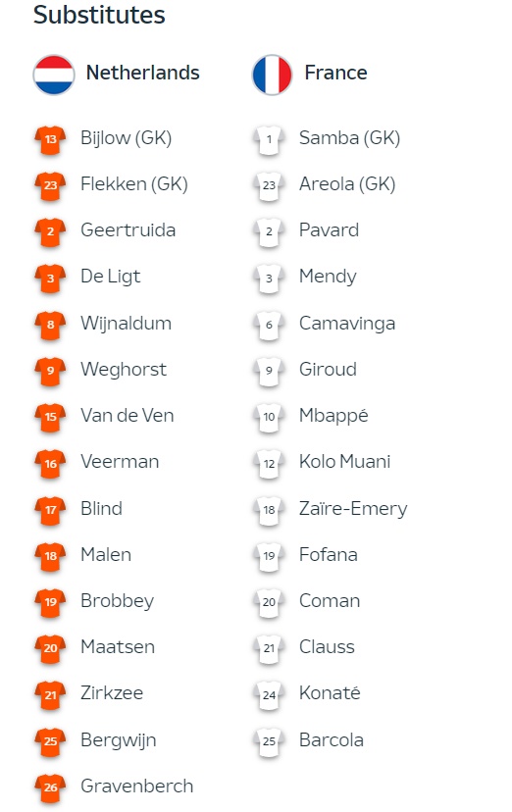512x812 pixels.
Task: Select Zirkzee's orange number 21 shirt icon
Action: (50, 695)
